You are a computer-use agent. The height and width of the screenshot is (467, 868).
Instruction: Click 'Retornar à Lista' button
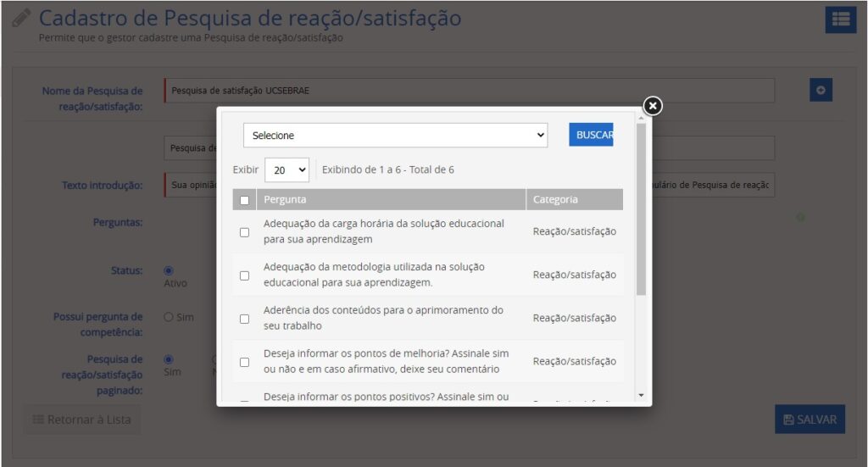pyautogui.click(x=81, y=420)
